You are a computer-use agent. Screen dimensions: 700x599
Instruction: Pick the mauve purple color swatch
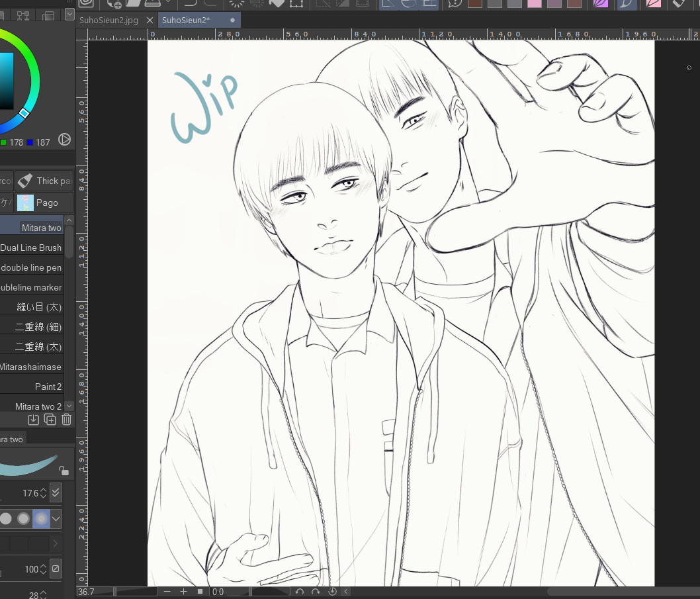point(554,3)
